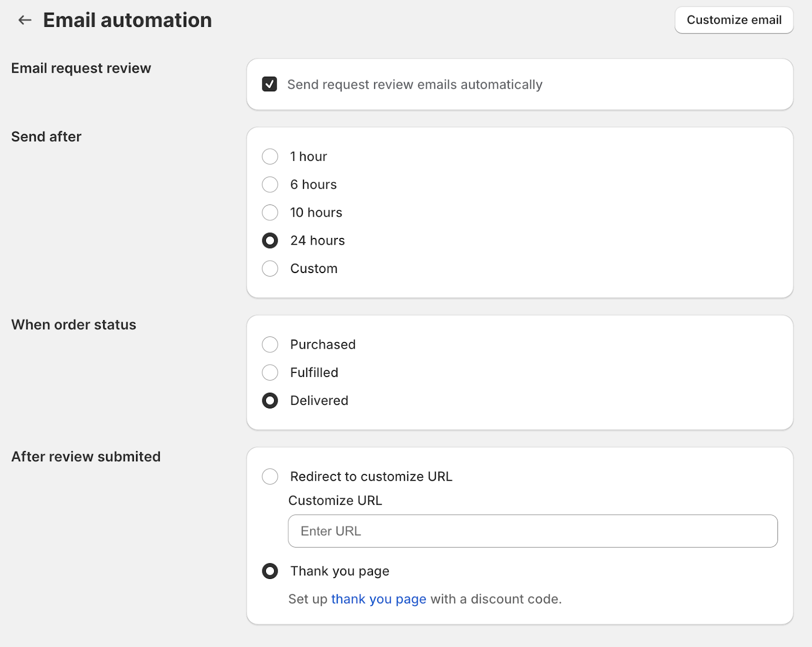The width and height of the screenshot is (812, 647).
Task: Go back using the left arrow icon
Action: pos(25,20)
